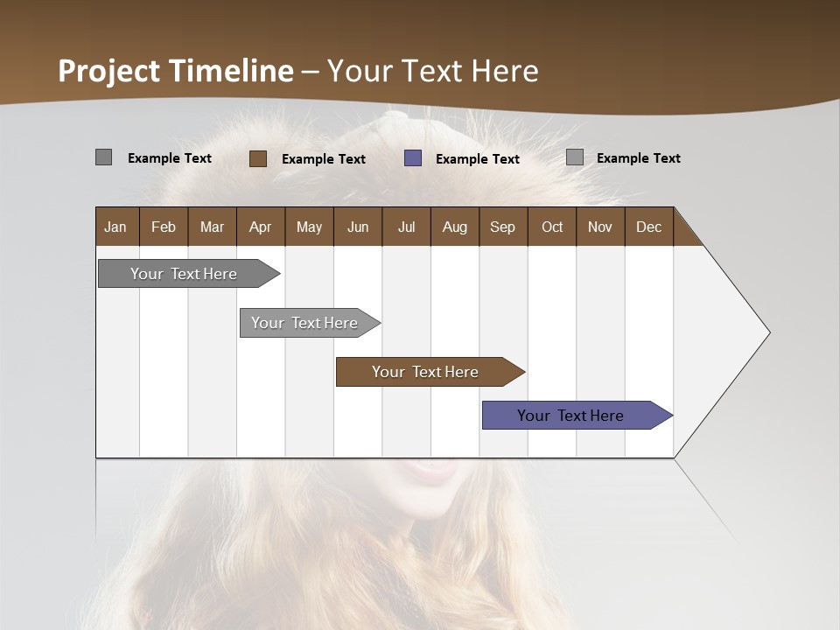Select the Sep column header

[503, 227]
